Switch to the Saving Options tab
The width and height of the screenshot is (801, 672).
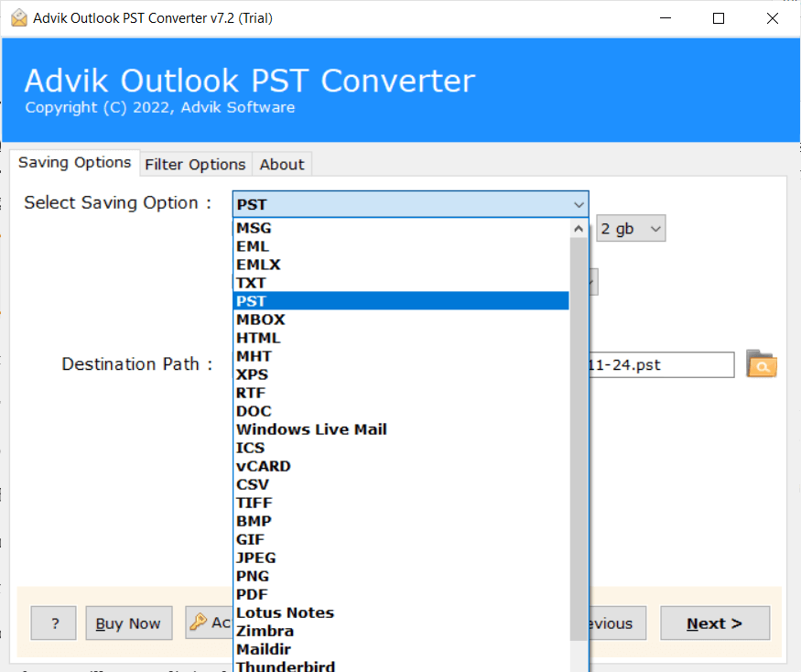pyautogui.click(x=74, y=162)
